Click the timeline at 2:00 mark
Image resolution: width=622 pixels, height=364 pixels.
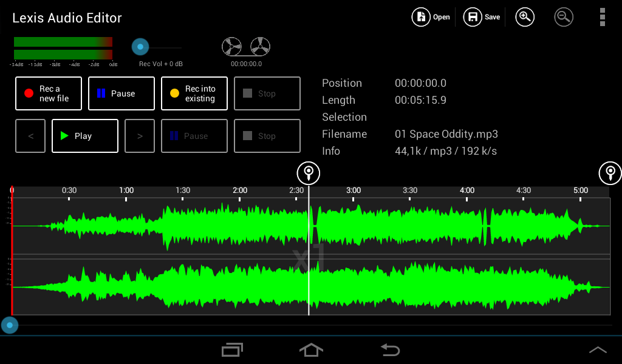[240, 190]
